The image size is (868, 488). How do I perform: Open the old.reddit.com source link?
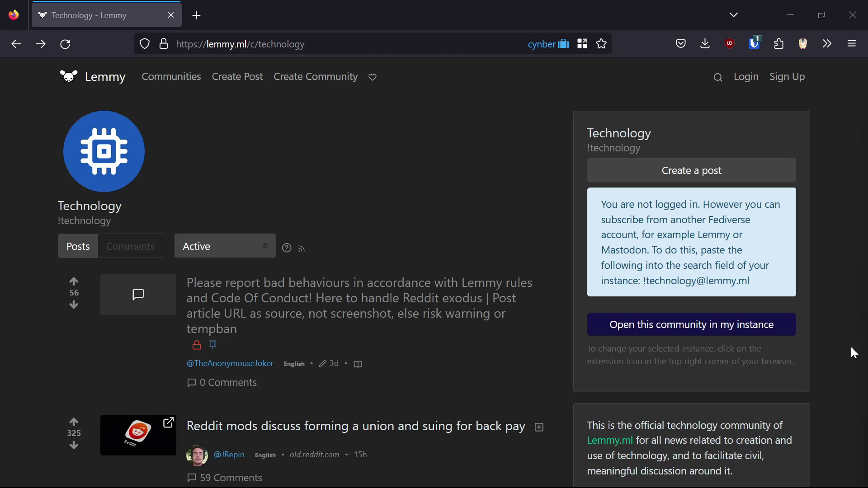tap(314, 455)
